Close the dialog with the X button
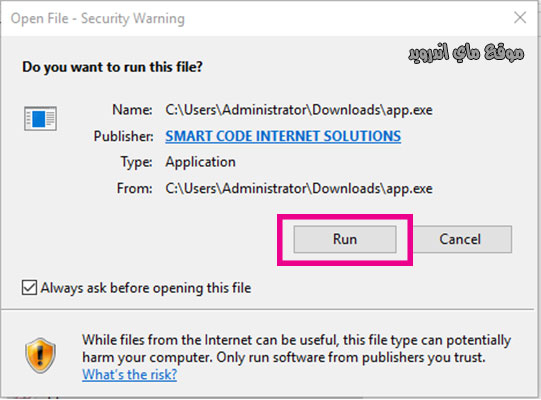541x400 pixels. click(x=520, y=17)
